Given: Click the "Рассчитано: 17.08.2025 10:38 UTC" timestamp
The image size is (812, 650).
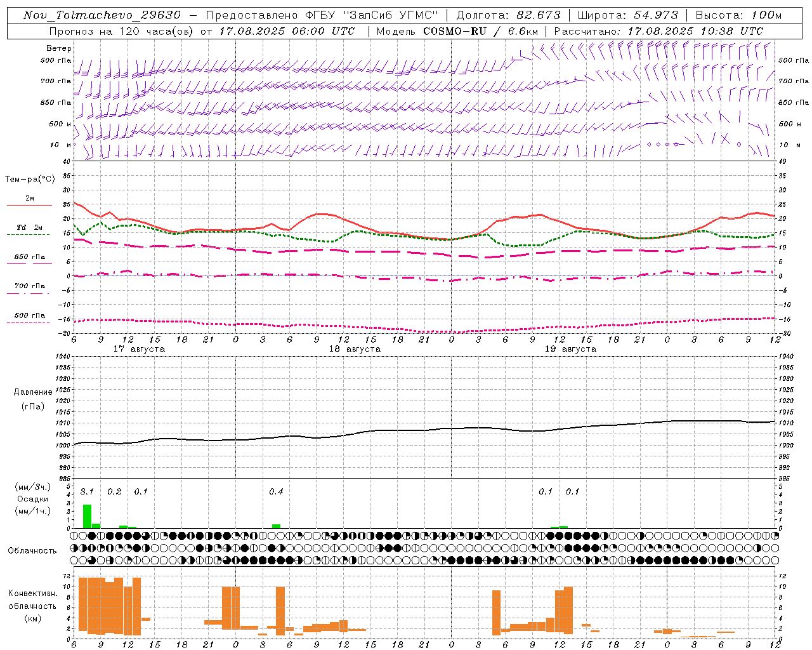Looking at the screenshot, I should pos(658,31).
